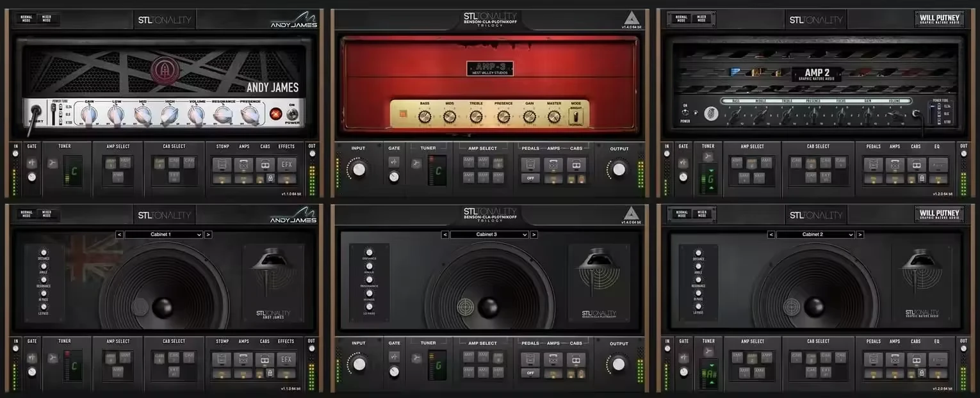The height and width of the screenshot is (398, 980).
Task: Open Amps section icon in Andy James amp view
Action: (244, 165)
